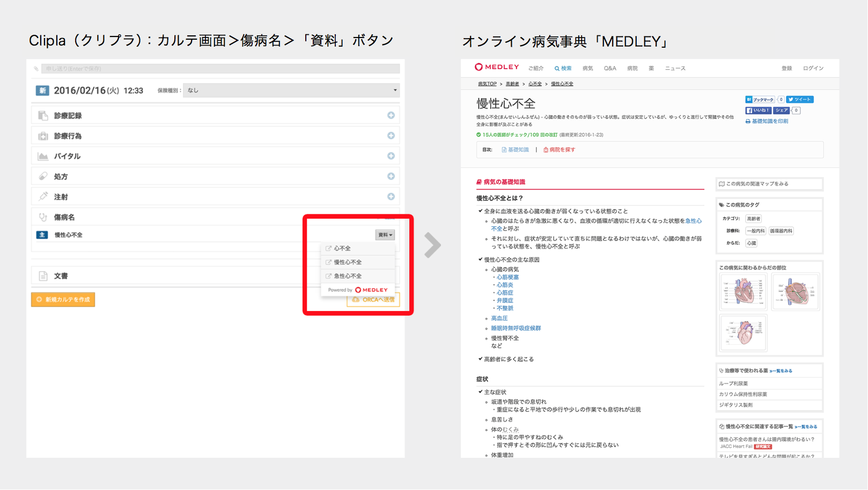Open the 保険種別 dropdown showing なし
Viewport: 868px width, 490px height.
point(291,91)
